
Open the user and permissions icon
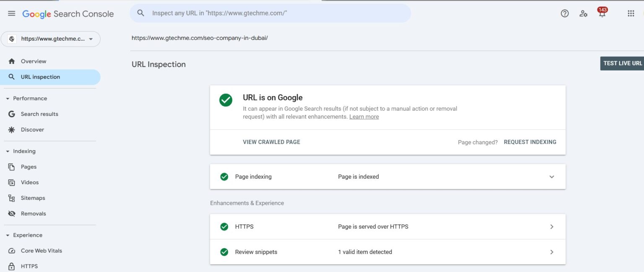coord(583,13)
